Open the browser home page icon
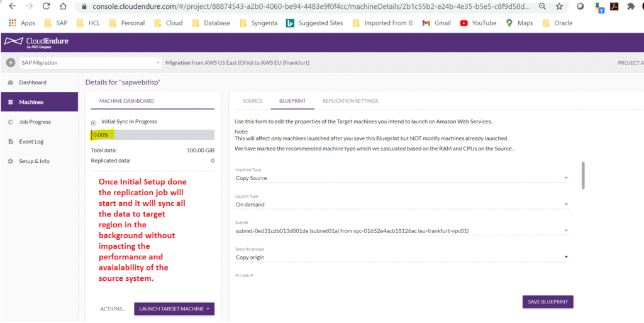The image size is (644, 323). [x=63, y=6]
